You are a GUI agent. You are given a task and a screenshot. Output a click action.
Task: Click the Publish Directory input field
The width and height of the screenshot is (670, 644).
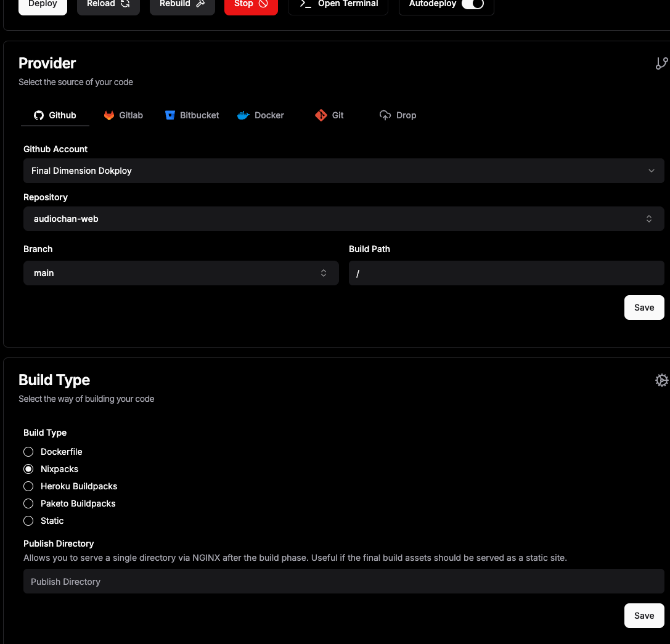pyautogui.click(x=343, y=581)
